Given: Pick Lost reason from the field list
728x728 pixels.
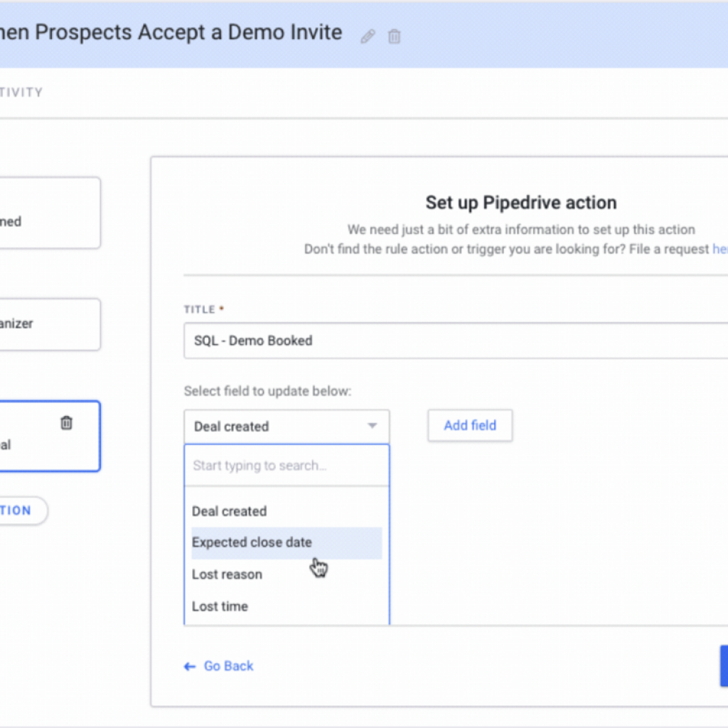Looking at the screenshot, I should [287, 574].
